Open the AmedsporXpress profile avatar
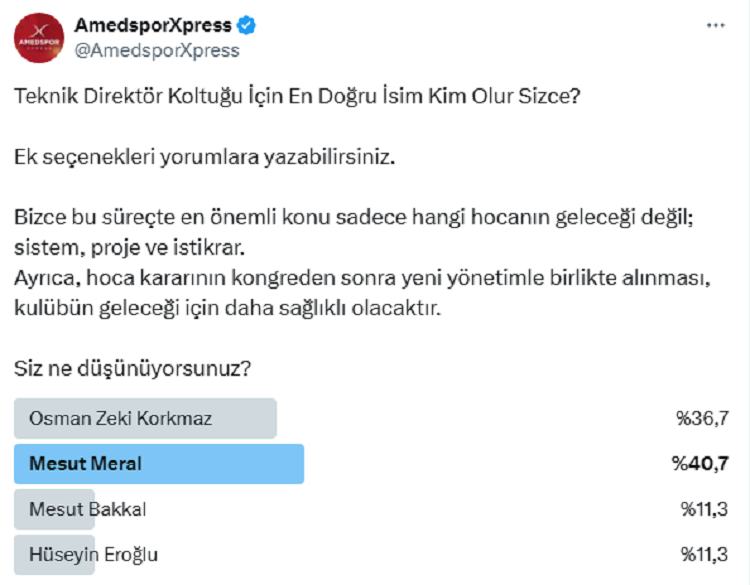 (x=39, y=38)
